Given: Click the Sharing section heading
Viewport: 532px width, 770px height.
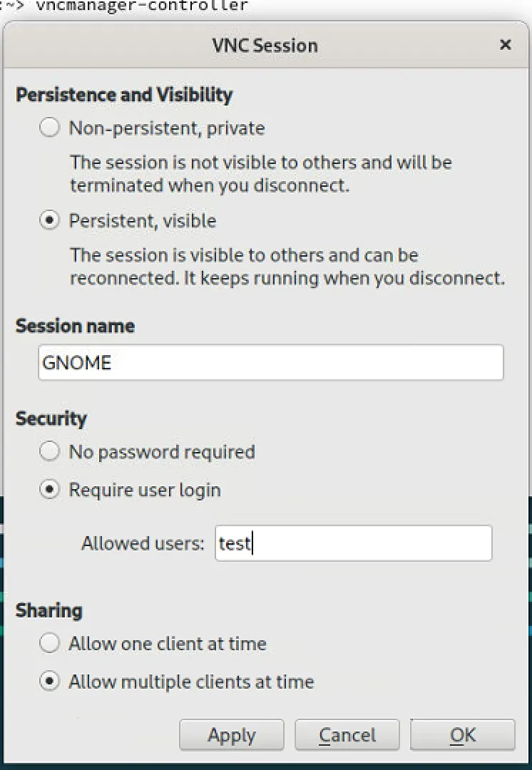Looking at the screenshot, I should [49, 610].
